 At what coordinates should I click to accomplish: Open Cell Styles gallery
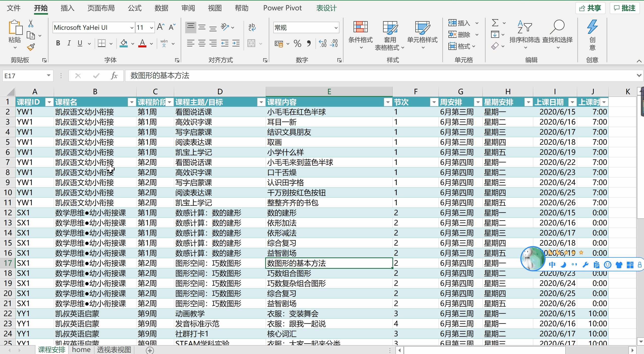click(x=422, y=35)
